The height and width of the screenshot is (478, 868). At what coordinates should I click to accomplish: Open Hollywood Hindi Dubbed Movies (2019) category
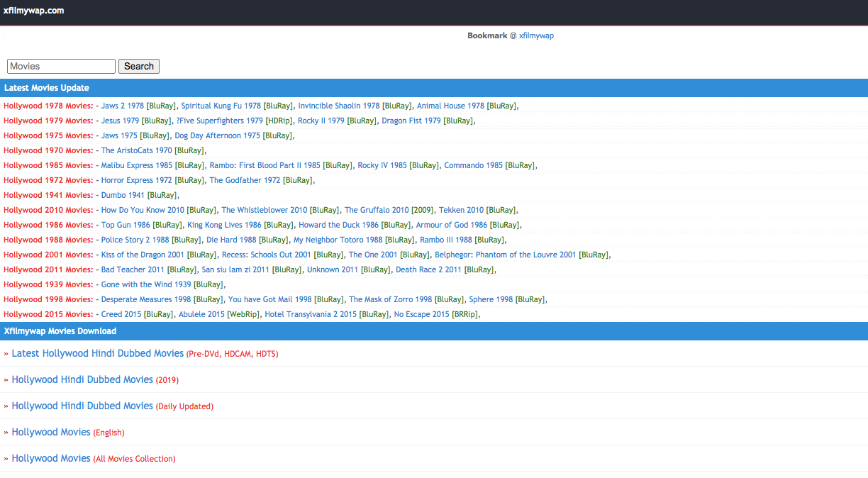[x=82, y=379]
